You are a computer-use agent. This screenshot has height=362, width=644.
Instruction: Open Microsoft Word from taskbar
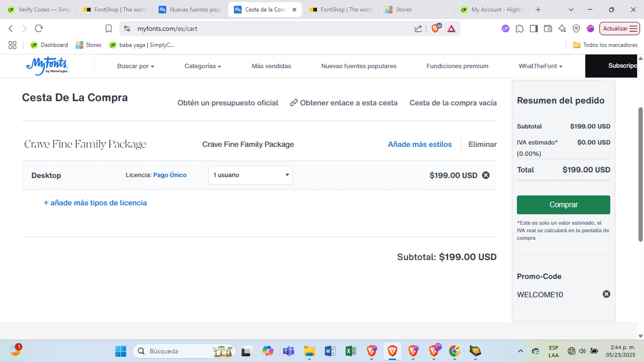click(330, 351)
